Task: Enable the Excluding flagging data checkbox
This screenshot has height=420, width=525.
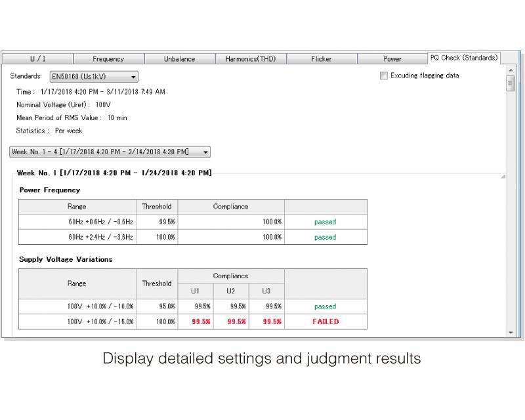Action: coord(384,75)
